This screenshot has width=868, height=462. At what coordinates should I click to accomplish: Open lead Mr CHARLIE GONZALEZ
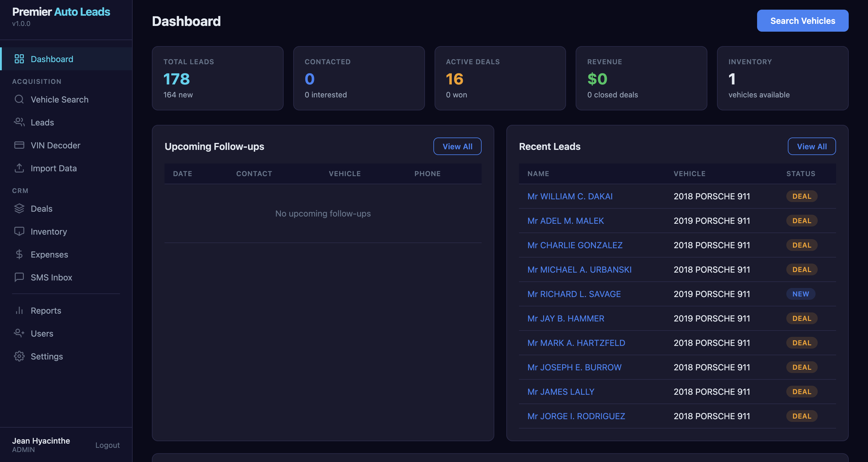click(575, 245)
